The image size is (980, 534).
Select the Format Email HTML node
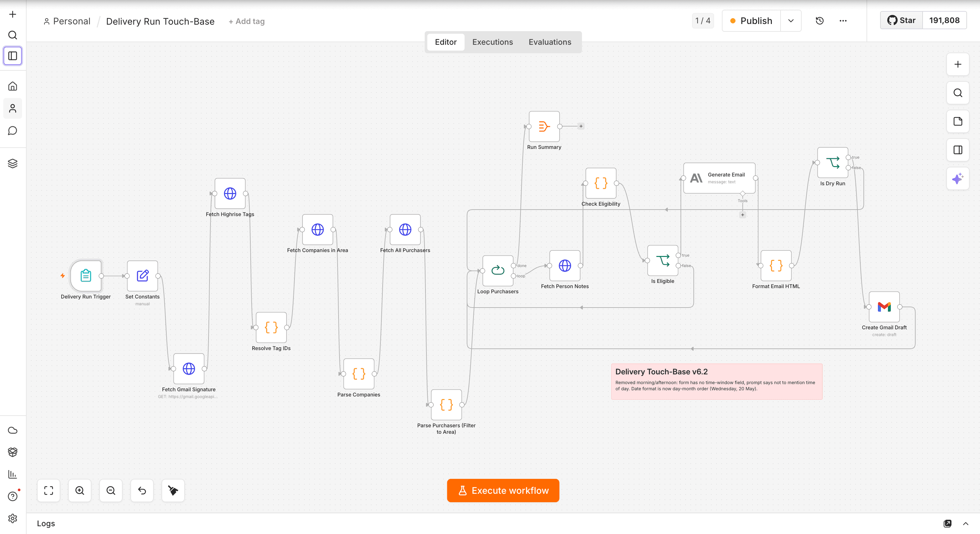[x=776, y=265]
